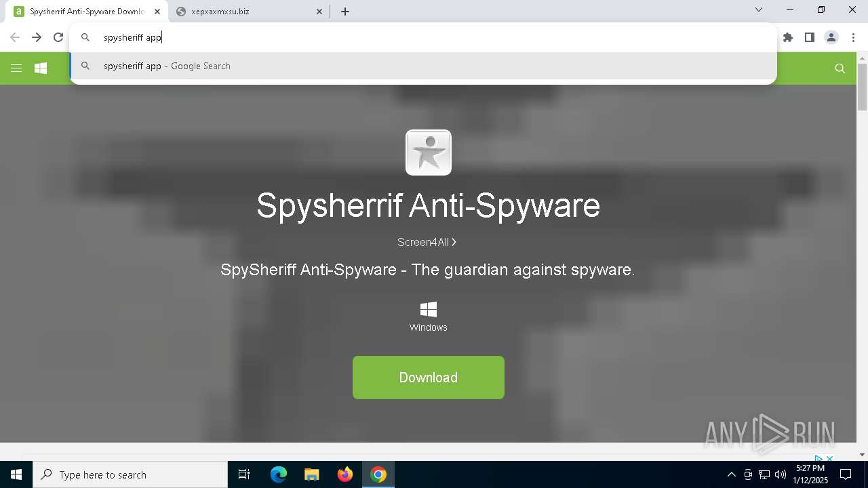Image resolution: width=868 pixels, height=488 pixels.
Task: Switch to xepxaxmxsu.biz tab
Action: click(x=248, y=12)
